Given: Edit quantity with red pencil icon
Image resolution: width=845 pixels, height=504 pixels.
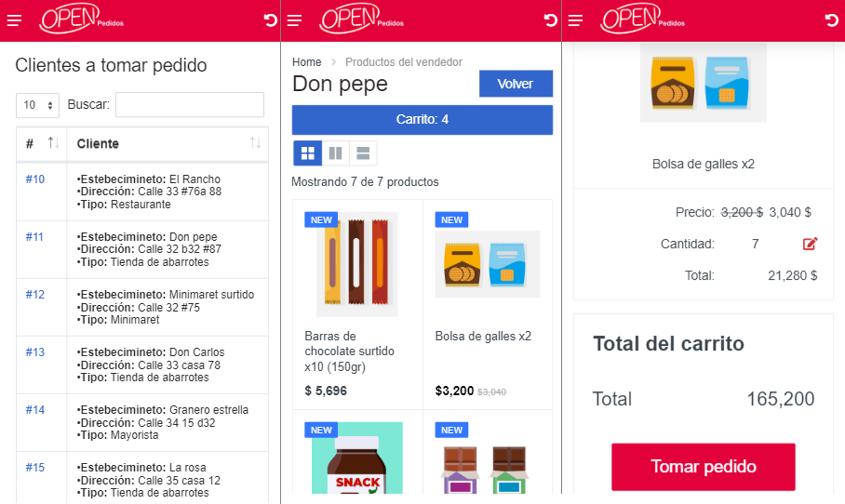Looking at the screenshot, I should point(810,244).
